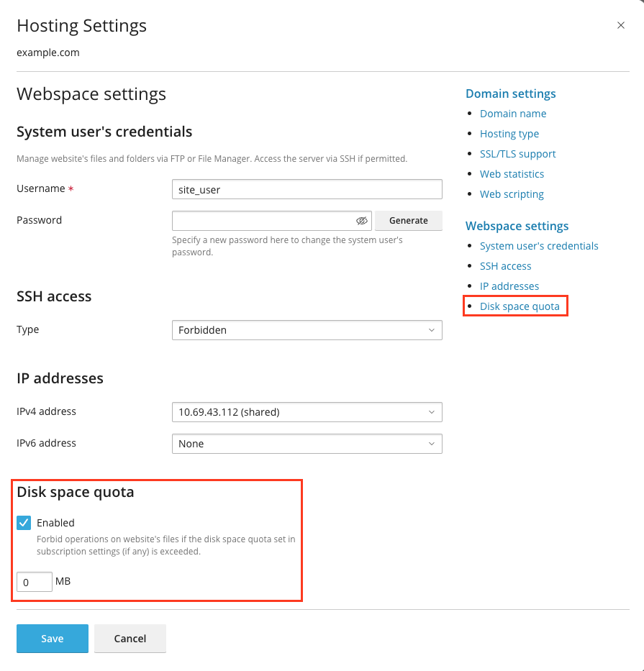Jump to System user's credentials link

coord(539,246)
